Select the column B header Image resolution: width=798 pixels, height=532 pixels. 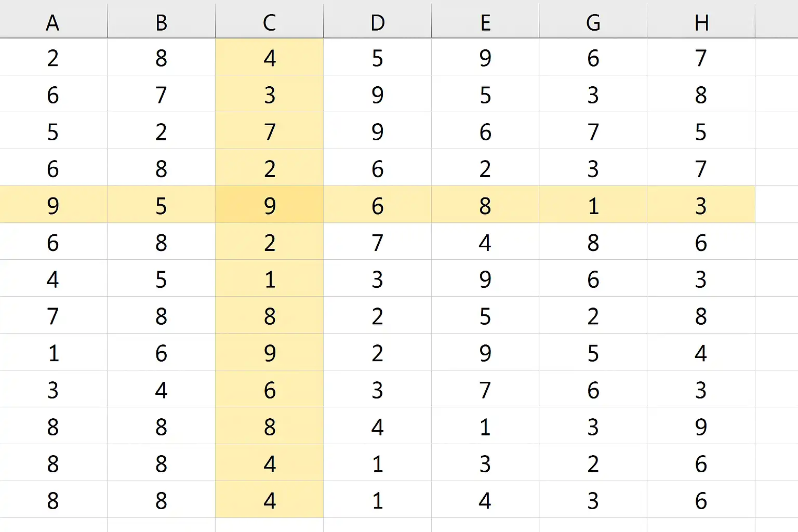[x=161, y=23]
